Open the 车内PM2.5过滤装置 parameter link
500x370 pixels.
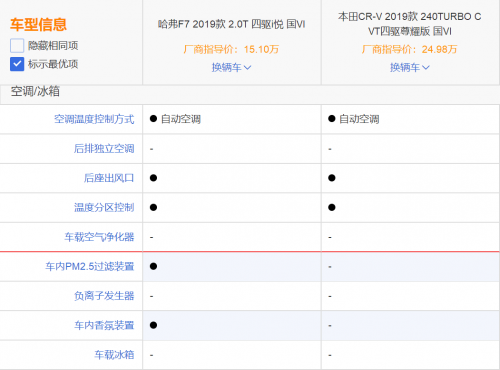[x=90, y=266]
